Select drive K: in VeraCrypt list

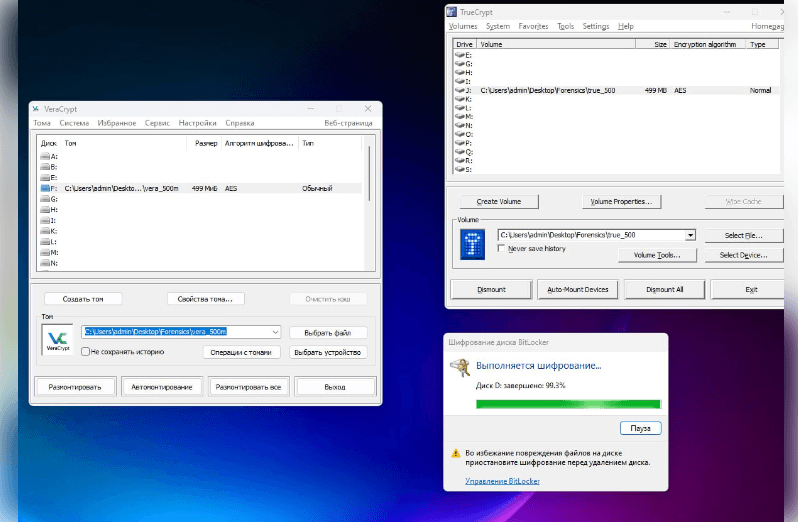[x=201, y=231]
